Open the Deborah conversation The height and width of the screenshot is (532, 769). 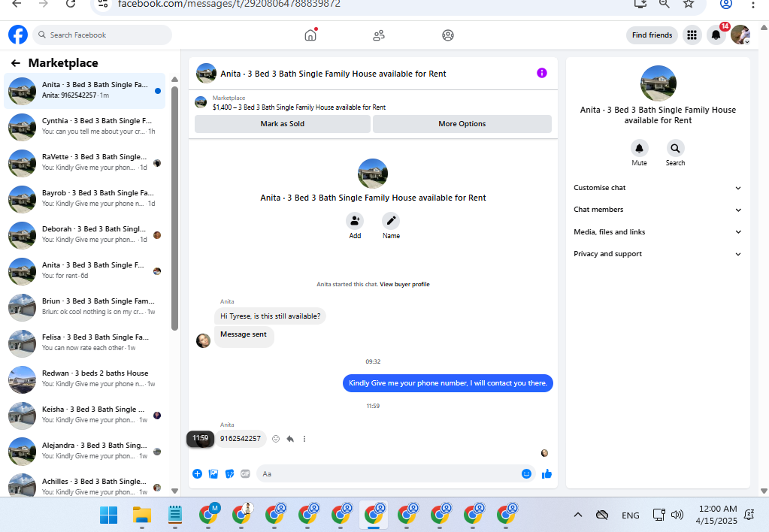(84, 235)
